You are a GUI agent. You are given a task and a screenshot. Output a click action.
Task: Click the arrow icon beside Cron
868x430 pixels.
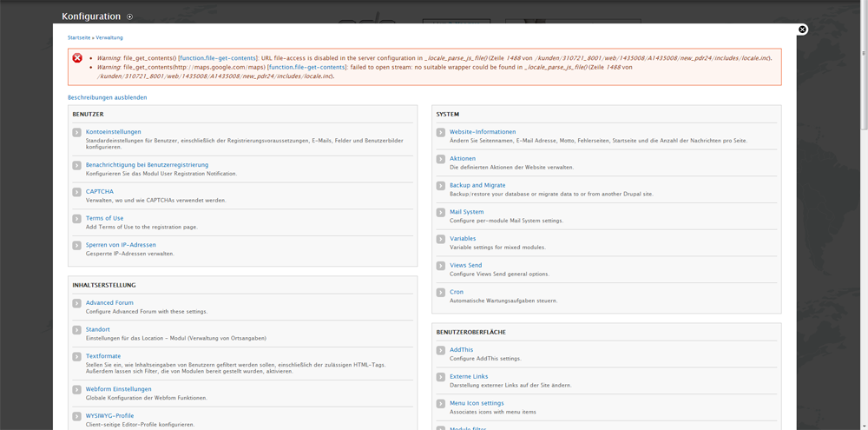click(x=441, y=293)
